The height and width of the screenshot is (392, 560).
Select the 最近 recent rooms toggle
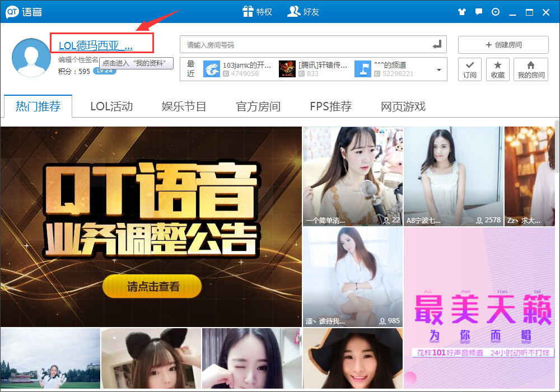(190, 69)
